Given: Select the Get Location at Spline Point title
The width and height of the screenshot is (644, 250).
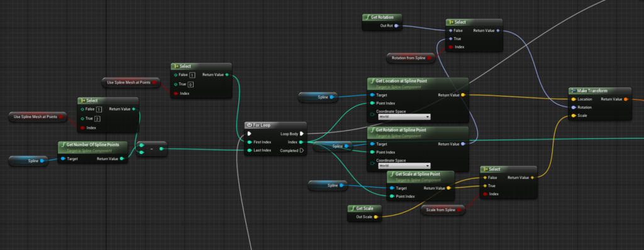Looking at the screenshot, I should pyautogui.click(x=401, y=81).
